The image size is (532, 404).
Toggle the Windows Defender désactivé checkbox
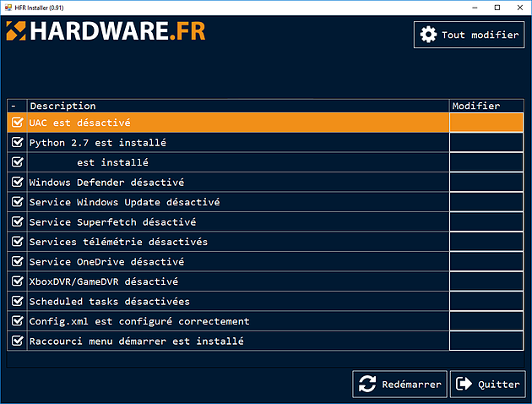coord(17,182)
